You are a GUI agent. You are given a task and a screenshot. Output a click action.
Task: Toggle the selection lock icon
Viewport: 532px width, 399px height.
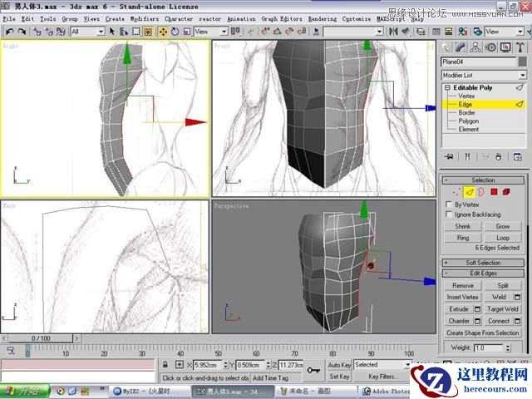coord(166,365)
